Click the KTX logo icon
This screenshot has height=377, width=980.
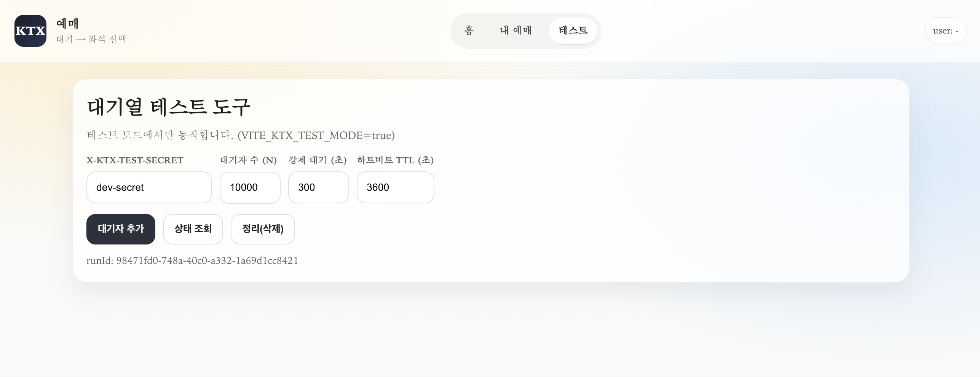(30, 31)
